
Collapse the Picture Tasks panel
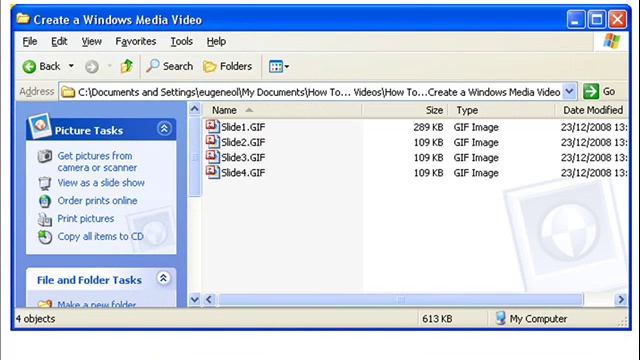point(164,129)
